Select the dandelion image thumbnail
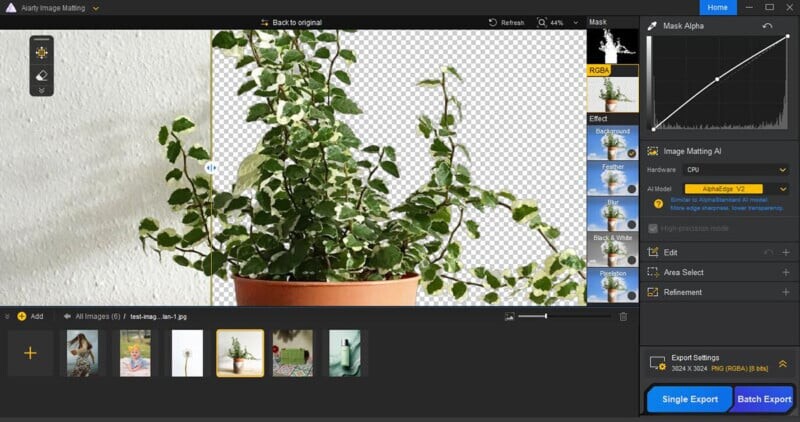The width and height of the screenshot is (800, 422). tap(187, 353)
